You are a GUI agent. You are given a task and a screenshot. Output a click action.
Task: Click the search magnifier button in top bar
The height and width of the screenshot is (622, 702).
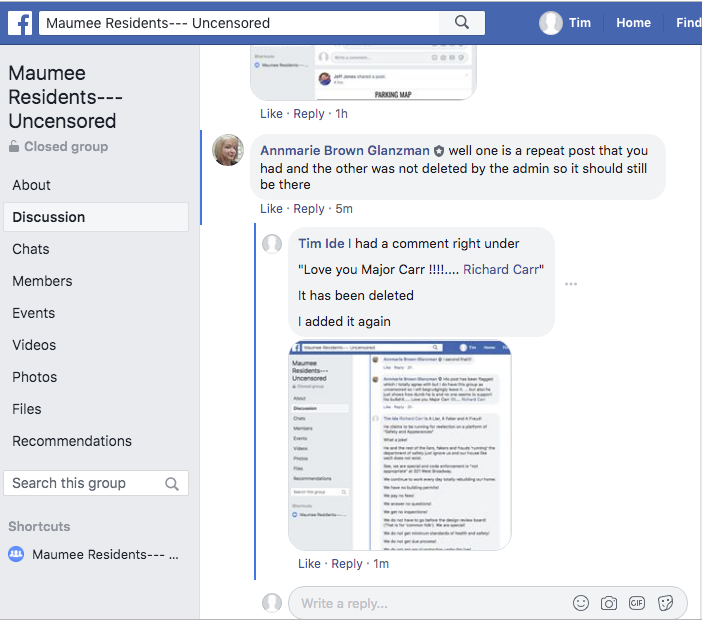461,22
